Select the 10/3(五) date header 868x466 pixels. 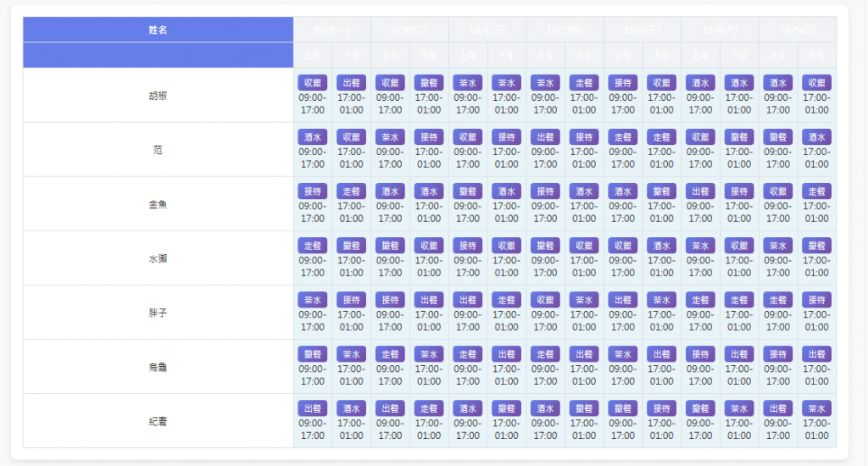click(x=643, y=30)
